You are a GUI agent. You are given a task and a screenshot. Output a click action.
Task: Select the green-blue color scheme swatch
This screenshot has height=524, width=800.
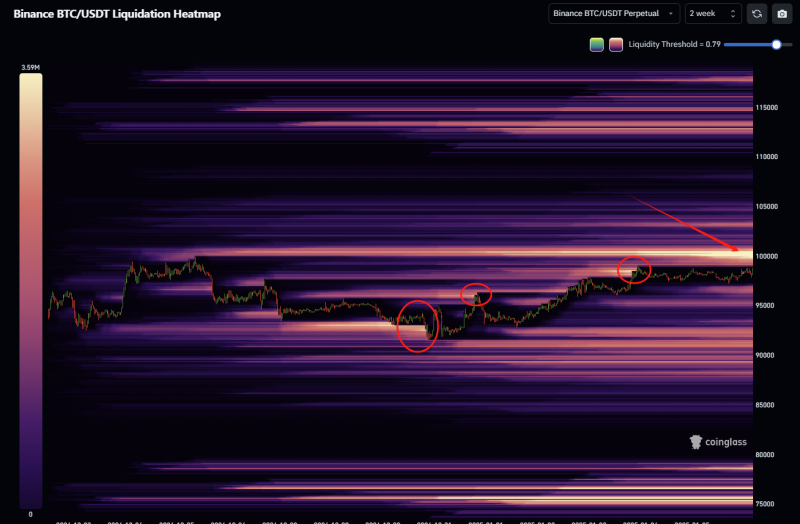pyautogui.click(x=596, y=45)
